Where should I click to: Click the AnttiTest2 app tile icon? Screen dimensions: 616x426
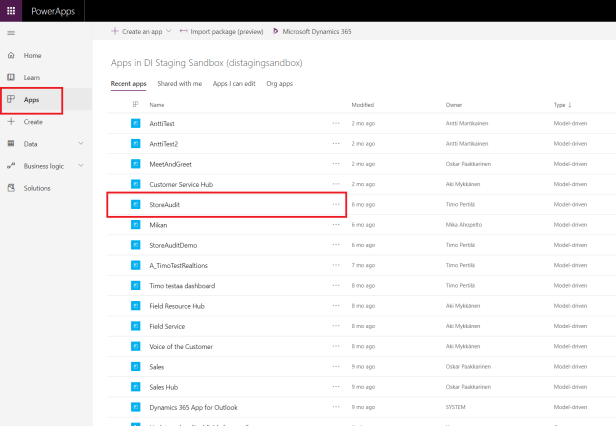pos(136,144)
